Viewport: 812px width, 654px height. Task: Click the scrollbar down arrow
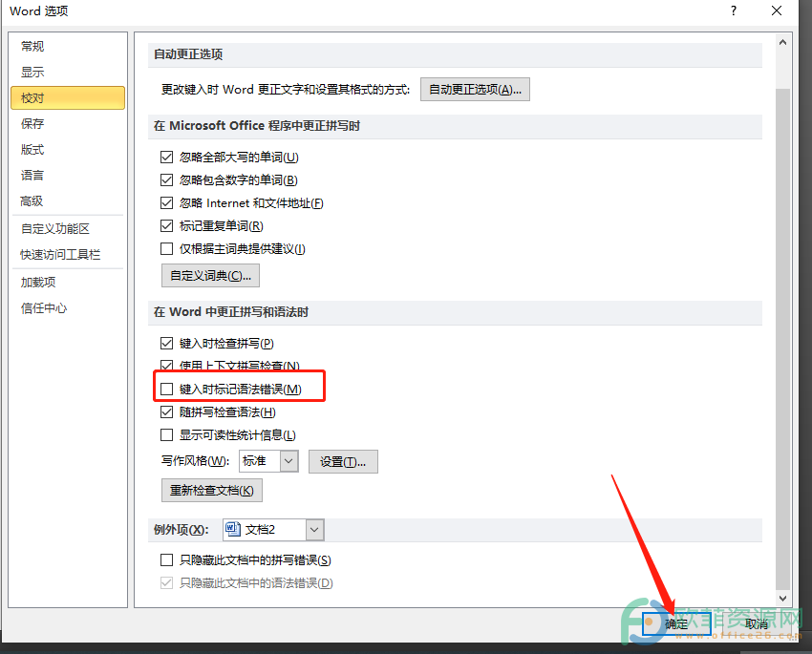click(782, 598)
